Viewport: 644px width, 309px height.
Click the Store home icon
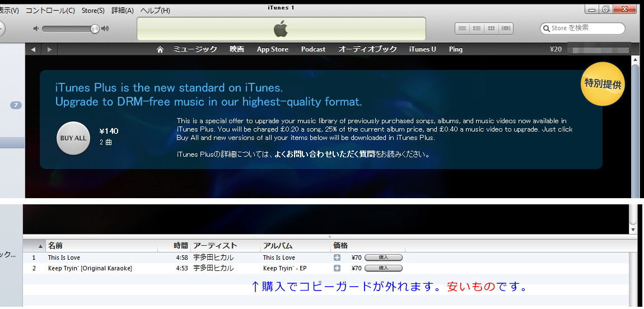[x=160, y=49]
